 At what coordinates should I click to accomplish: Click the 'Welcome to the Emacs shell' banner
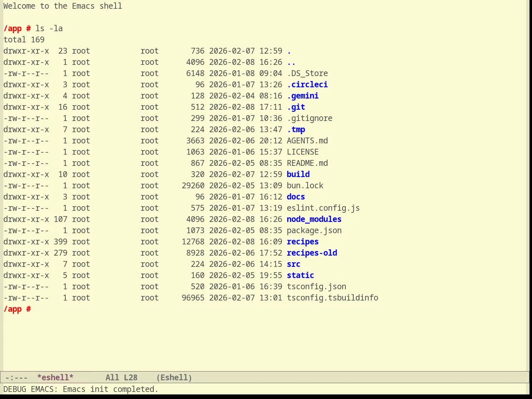click(63, 6)
